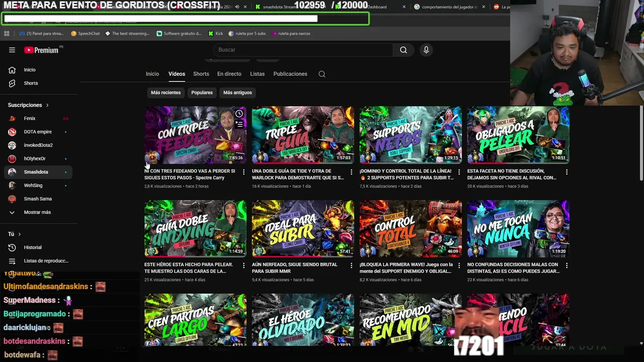Open browser apps grid in bookmarks bar
Image resolution: width=644 pixels, height=362 pixels.
7,34
